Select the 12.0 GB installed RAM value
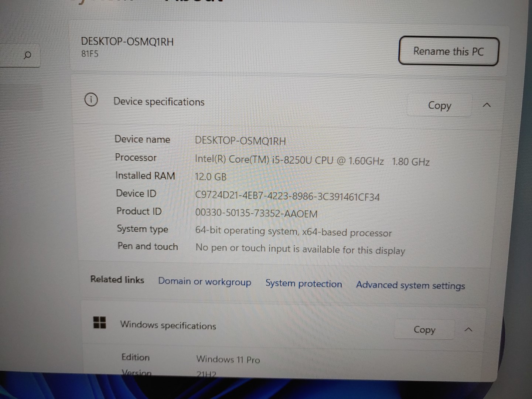 [x=211, y=177]
